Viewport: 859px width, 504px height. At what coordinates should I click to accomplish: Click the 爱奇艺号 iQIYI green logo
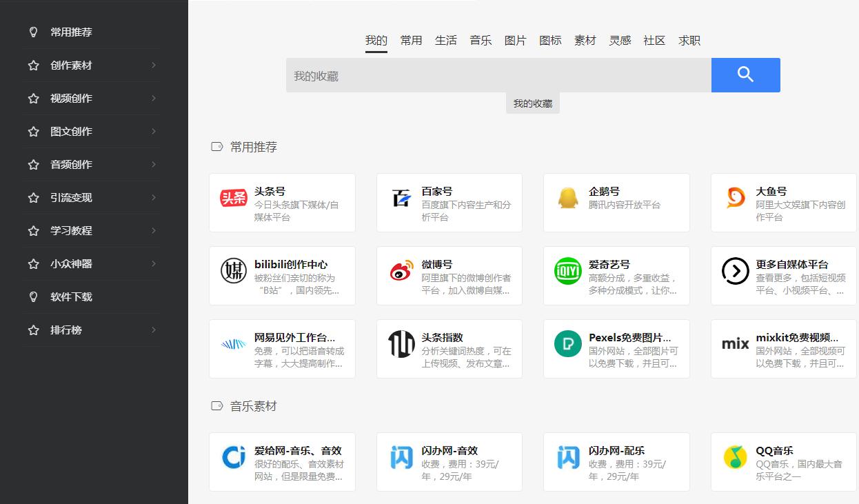point(568,270)
